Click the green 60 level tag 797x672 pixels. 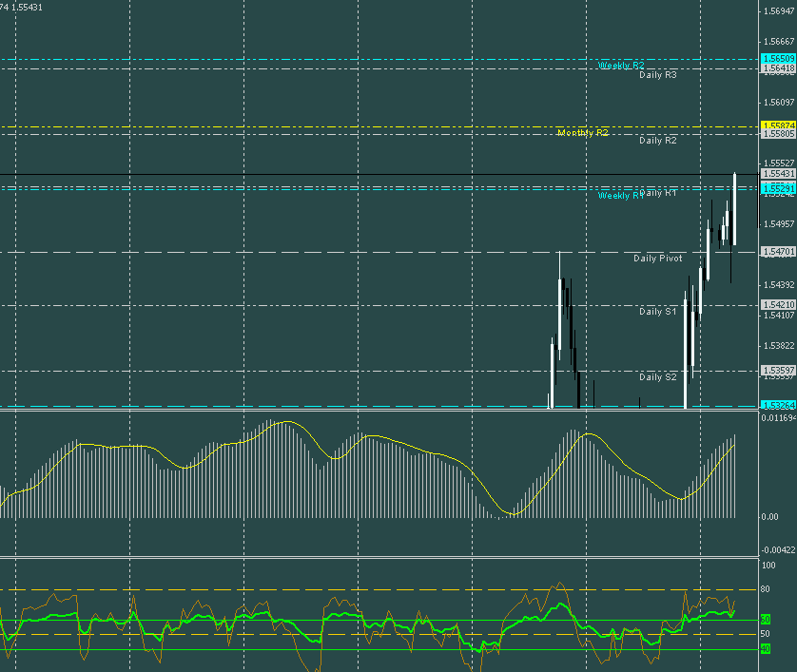point(765,620)
